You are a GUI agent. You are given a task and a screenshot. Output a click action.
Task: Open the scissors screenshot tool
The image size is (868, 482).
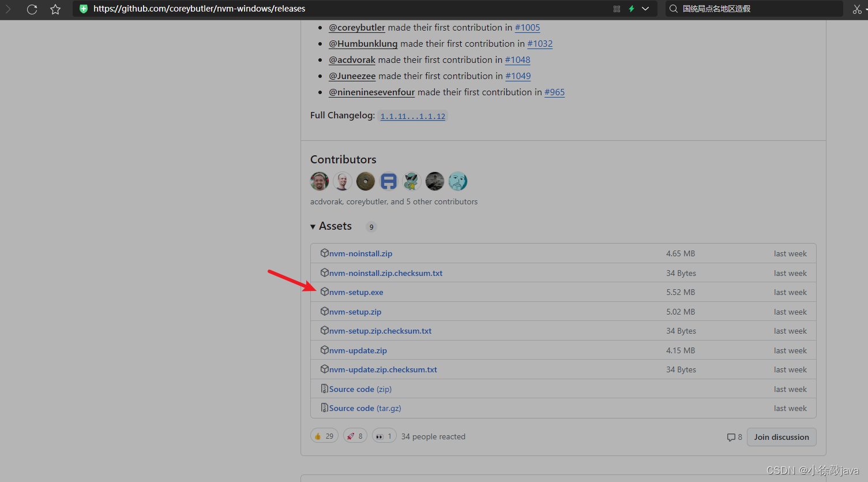tap(857, 9)
